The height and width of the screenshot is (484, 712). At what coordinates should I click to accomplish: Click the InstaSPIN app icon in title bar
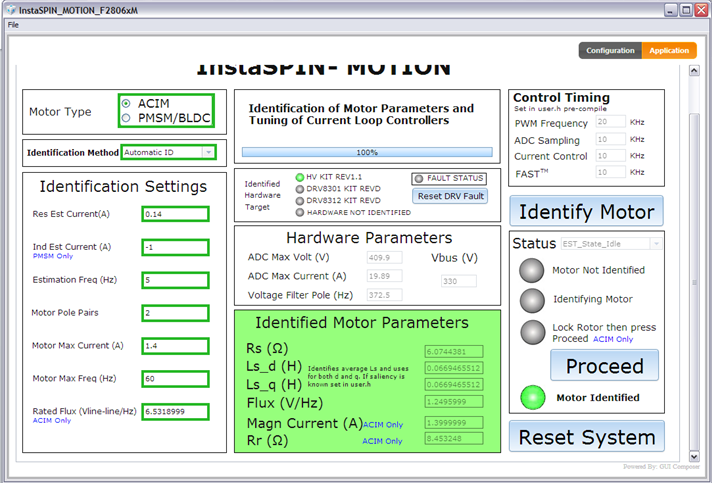pos(11,10)
